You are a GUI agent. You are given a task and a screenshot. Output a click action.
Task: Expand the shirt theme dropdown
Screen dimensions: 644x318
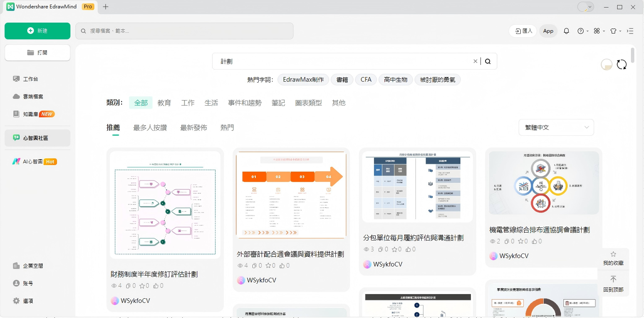(615, 31)
